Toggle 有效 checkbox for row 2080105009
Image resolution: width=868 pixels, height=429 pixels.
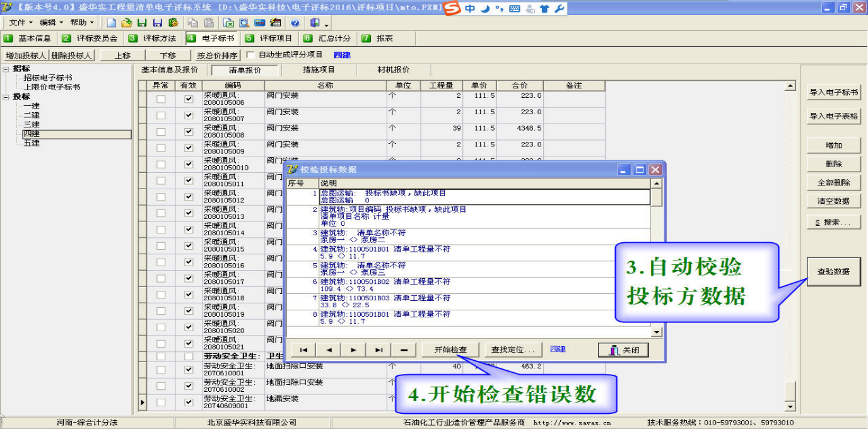[188, 148]
